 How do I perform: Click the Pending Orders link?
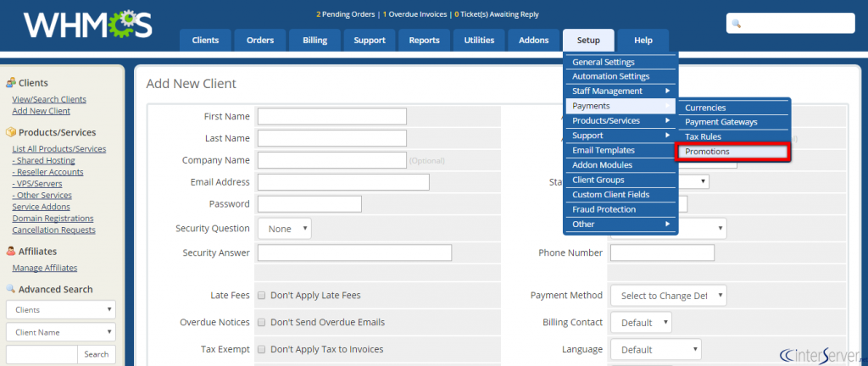[346, 14]
